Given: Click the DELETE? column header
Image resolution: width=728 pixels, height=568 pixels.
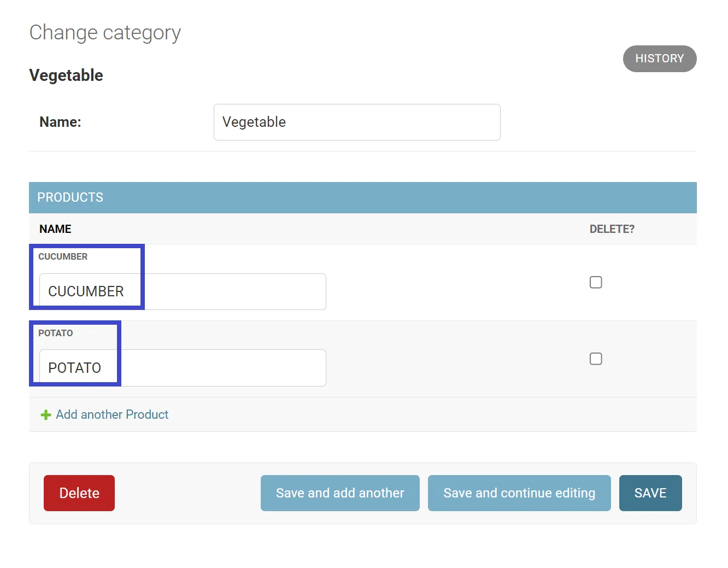Looking at the screenshot, I should tap(612, 229).
